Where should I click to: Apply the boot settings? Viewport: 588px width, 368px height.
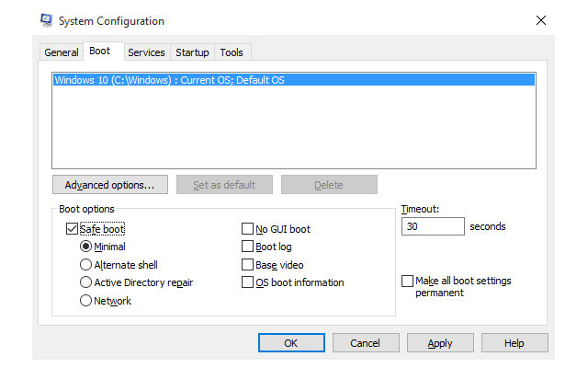click(x=440, y=343)
